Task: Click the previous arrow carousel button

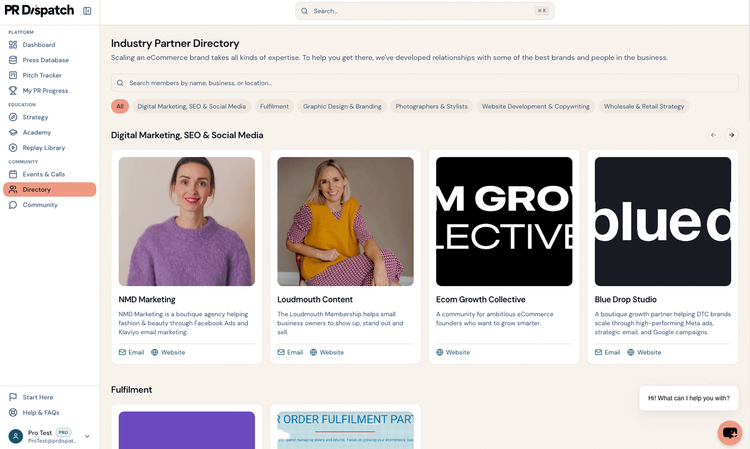Action: [713, 135]
